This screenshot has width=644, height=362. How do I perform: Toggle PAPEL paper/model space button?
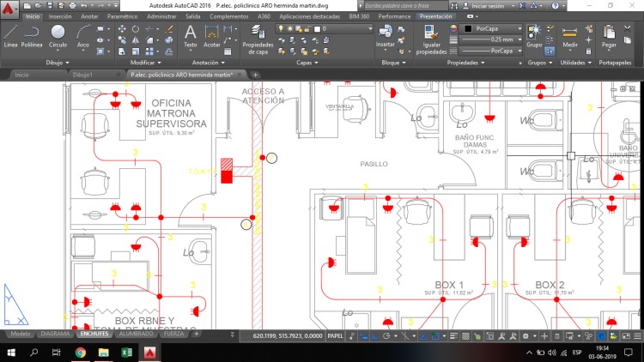pyautogui.click(x=335, y=335)
